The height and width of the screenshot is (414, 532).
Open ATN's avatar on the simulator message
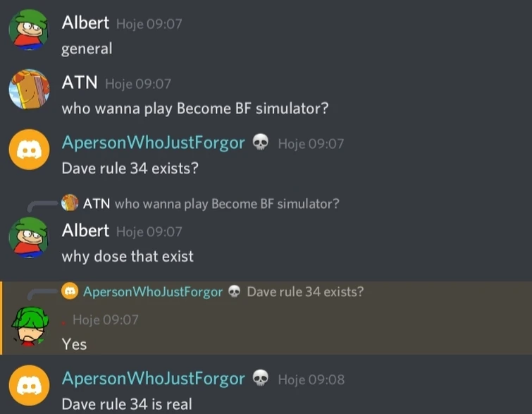(x=29, y=90)
